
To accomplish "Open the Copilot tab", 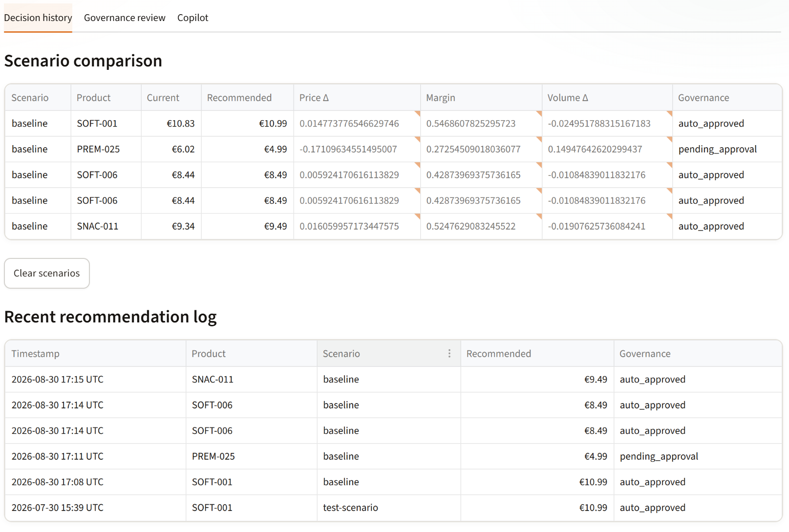I will click(x=192, y=18).
